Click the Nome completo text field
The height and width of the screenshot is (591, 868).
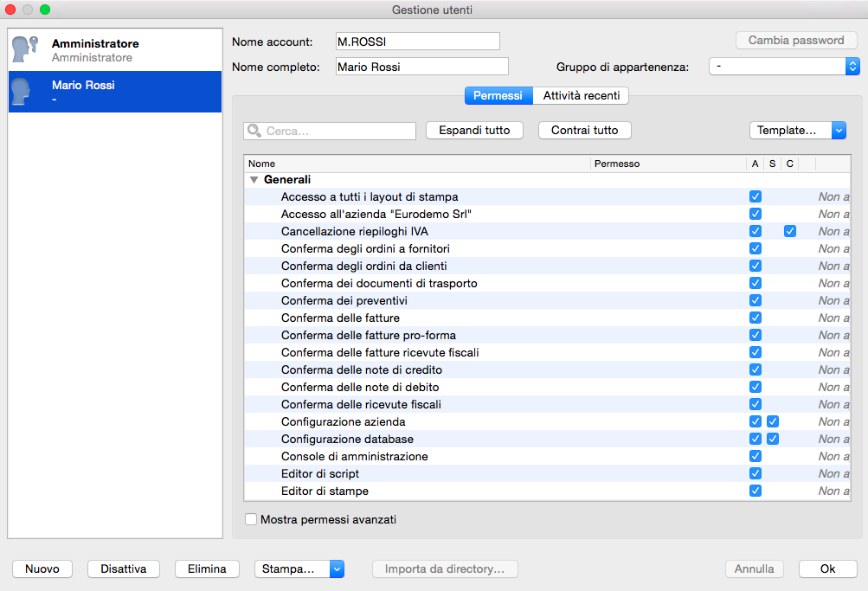421,67
